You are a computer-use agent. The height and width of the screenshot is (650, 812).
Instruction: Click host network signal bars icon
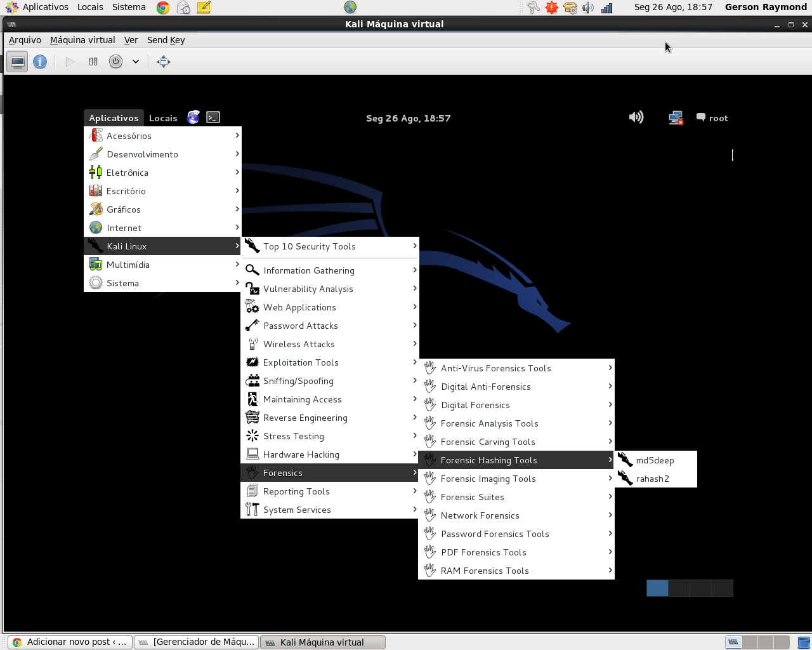point(607,8)
